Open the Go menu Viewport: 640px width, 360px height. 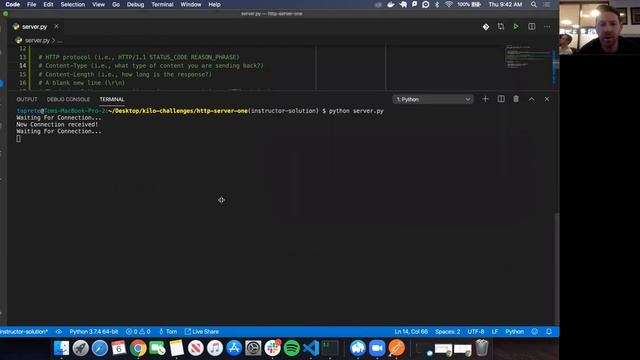click(116, 4)
